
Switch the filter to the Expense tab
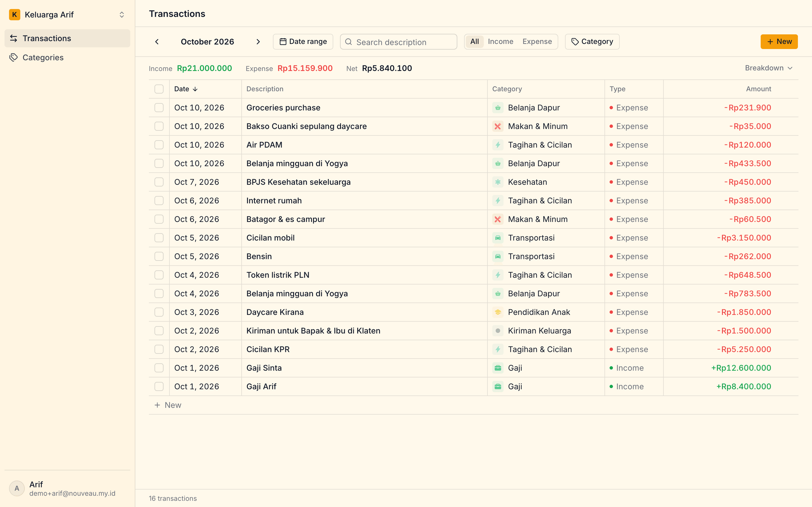[537, 42]
